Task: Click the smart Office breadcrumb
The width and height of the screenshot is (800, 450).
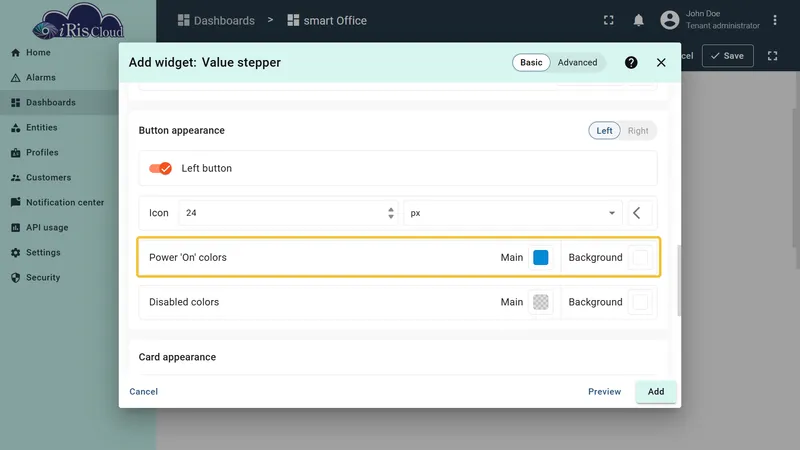Action: tap(327, 20)
